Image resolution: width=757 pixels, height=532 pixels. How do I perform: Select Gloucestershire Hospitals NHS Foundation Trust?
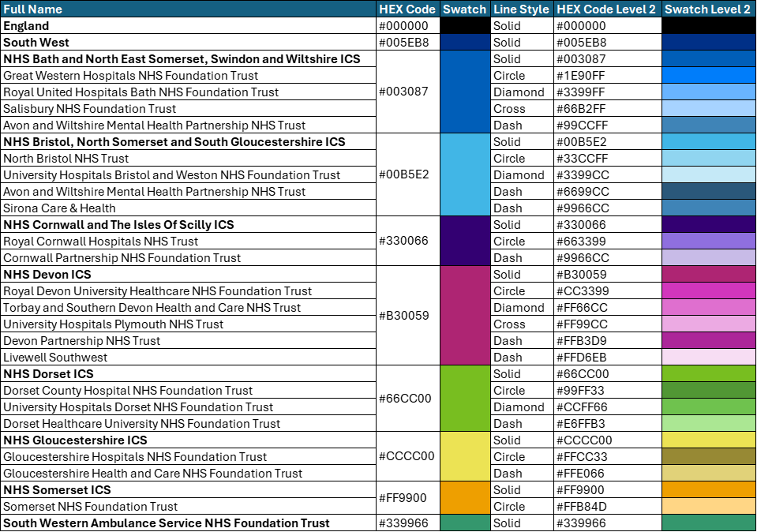tap(189, 457)
